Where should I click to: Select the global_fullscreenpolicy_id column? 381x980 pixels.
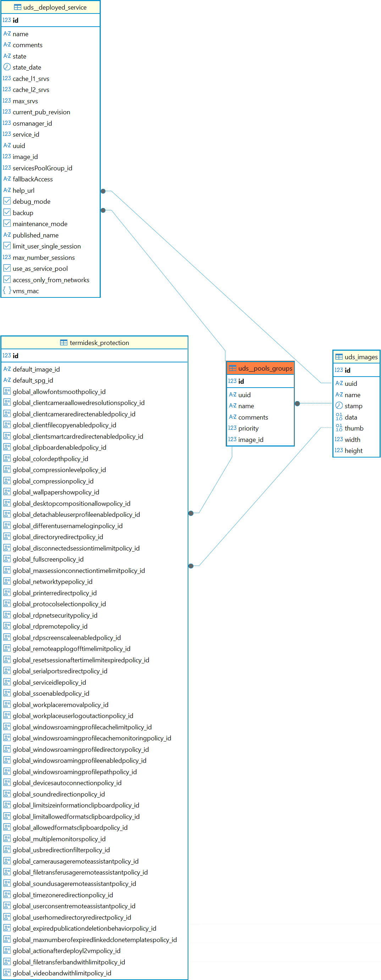(48, 559)
